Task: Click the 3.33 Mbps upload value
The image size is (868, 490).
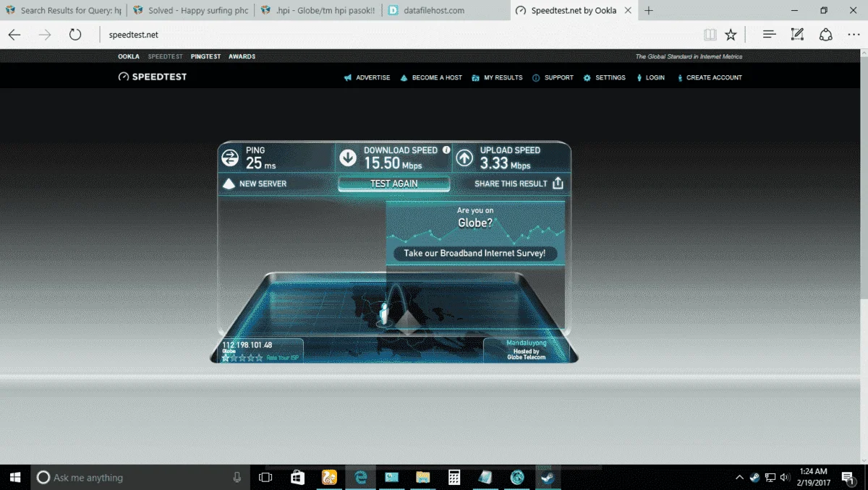Action: pos(505,164)
